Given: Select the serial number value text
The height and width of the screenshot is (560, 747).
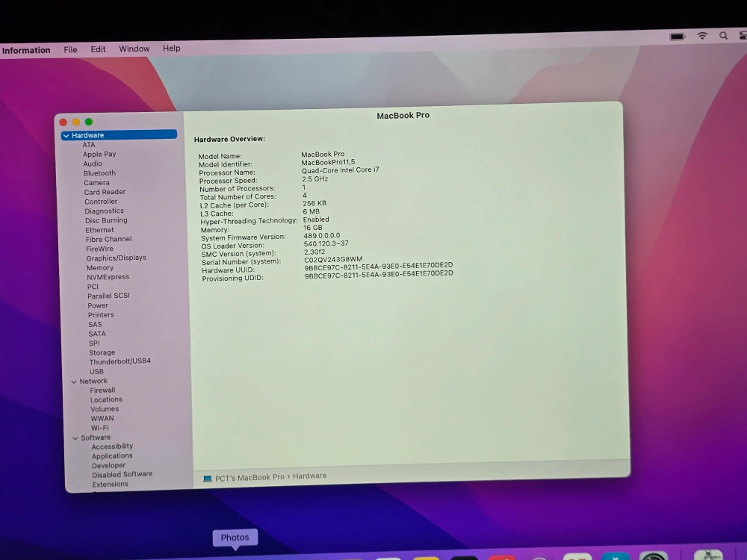Looking at the screenshot, I should pyautogui.click(x=333, y=259).
